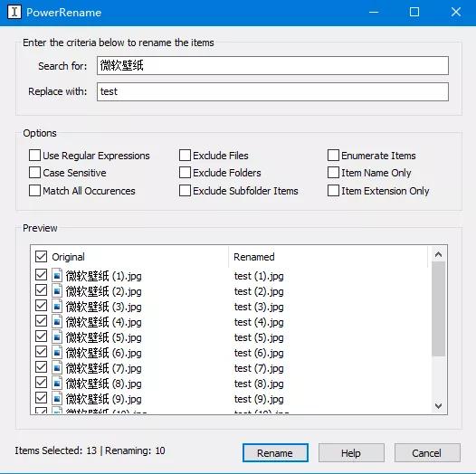Click the jpg file icon for 微软壁纸 (7).jpg
Screen dimensions: 476x474
point(57,367)
